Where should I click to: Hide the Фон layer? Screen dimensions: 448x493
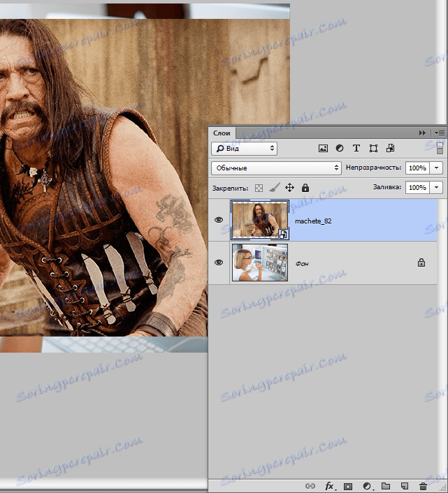click(x=219, y=263)
